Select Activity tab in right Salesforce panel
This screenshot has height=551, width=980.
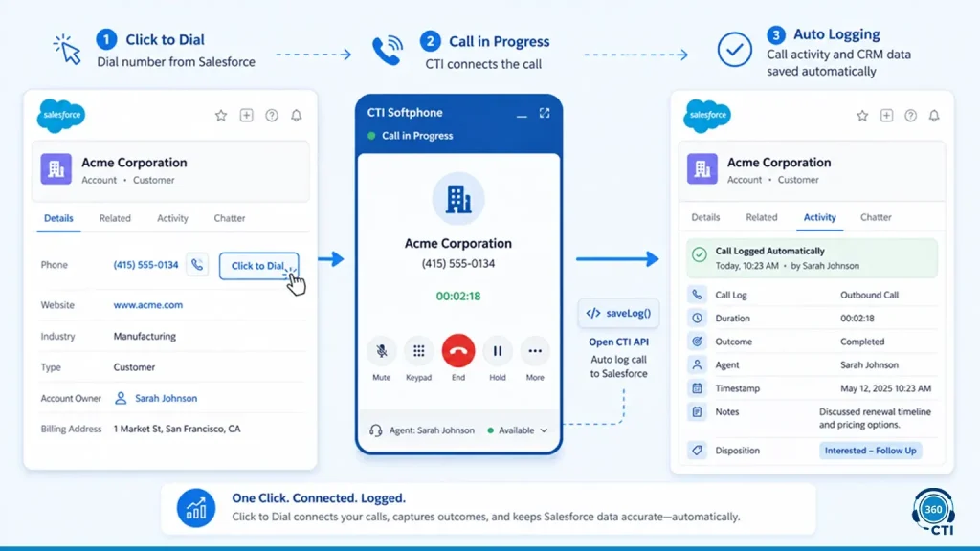(x=820, y=217)
